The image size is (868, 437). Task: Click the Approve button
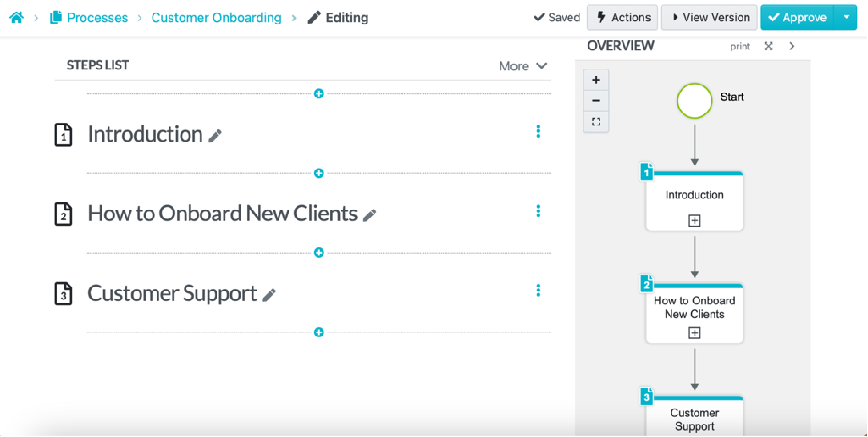point(797,17)
